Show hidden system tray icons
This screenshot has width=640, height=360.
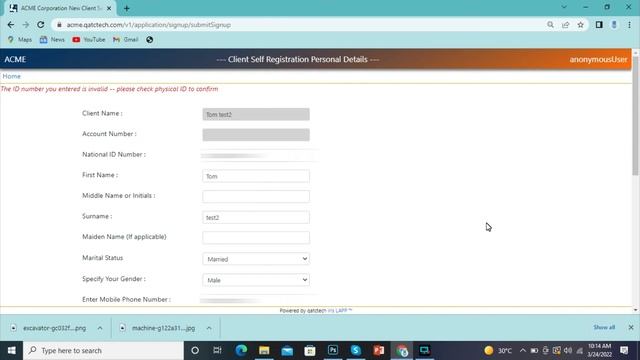[x=523, y=351]
